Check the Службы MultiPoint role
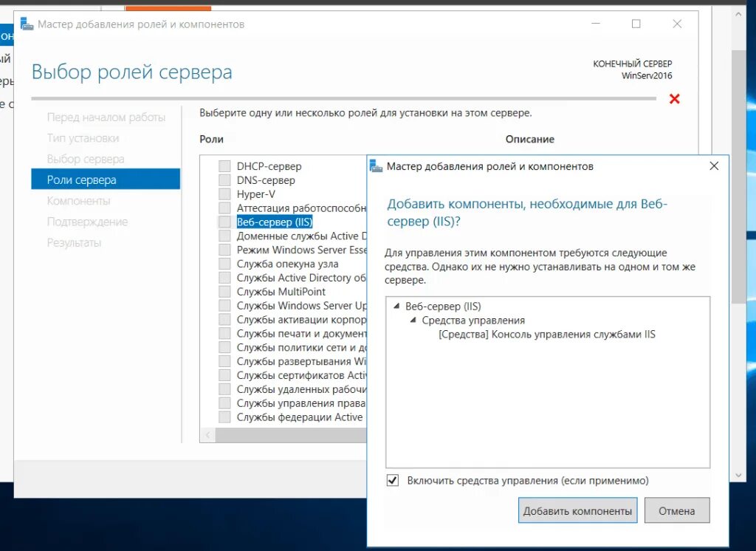 [223, 291]
